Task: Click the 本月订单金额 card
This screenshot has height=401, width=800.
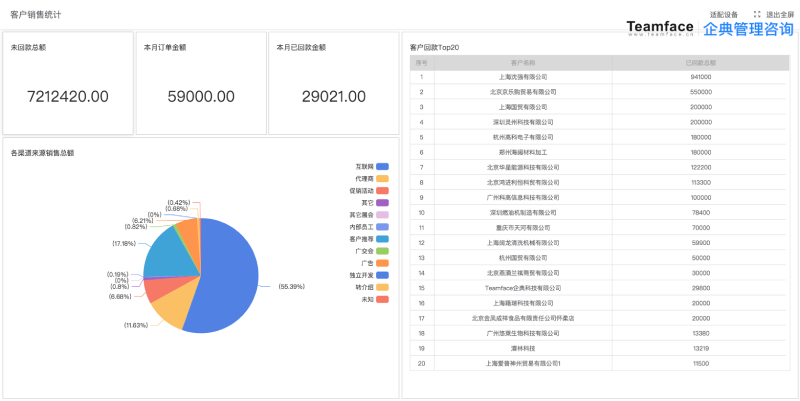Action: pyautogui.click(x=199, y=83)
